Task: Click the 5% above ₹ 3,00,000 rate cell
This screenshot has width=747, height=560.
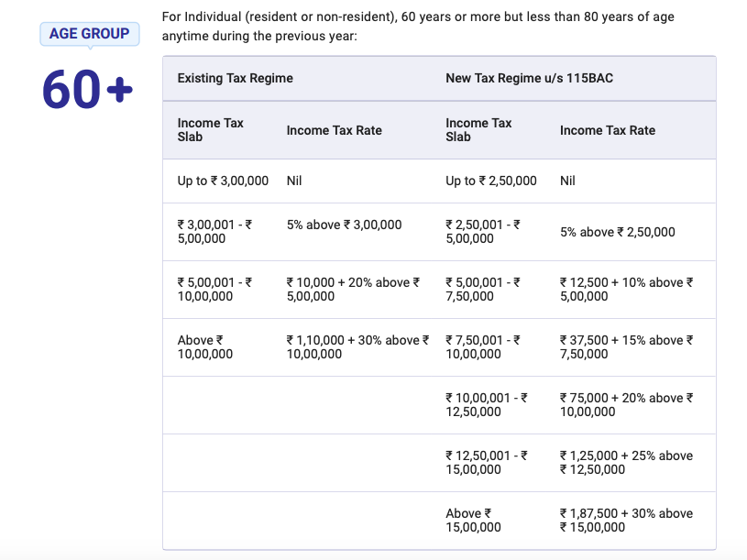Action: pos(344,225)
